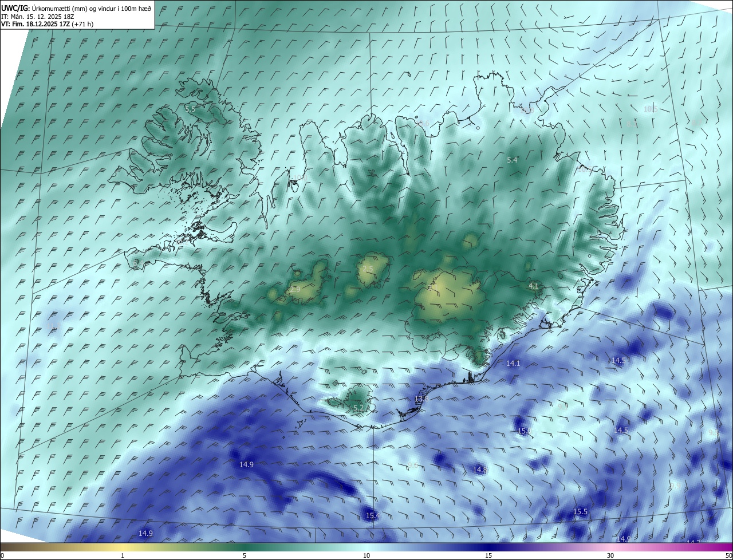Click the 2.9 value on the western glacier
The height and width of the screenshot is (560, 733).
tap(295, 290)
